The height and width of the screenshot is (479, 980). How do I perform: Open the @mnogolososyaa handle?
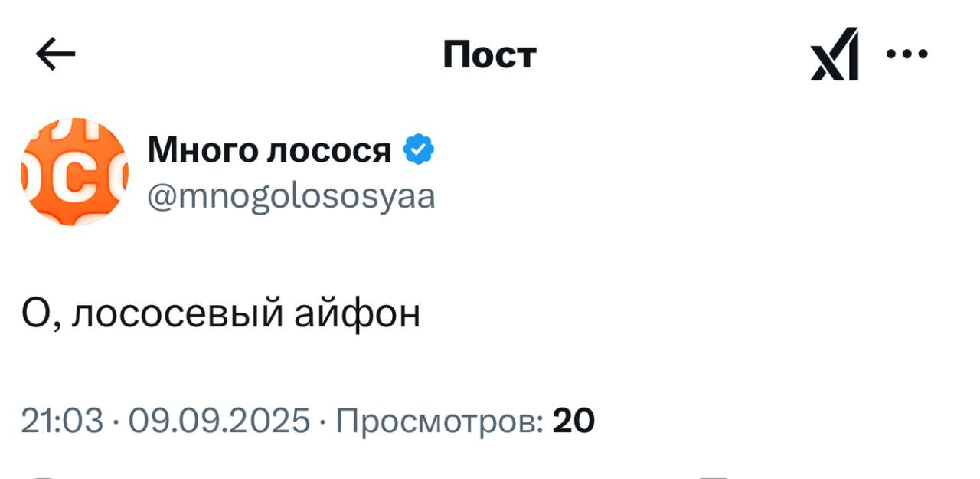[x=291, y=197]
